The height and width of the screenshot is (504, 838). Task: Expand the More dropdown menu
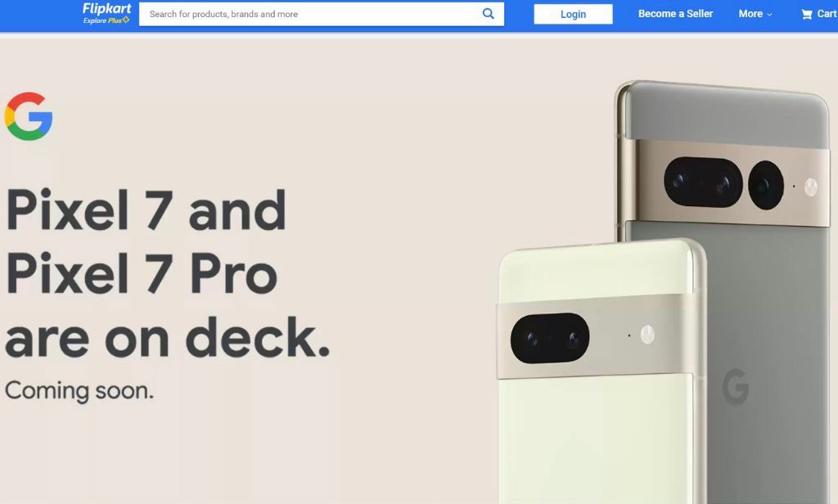coord(755,14)
